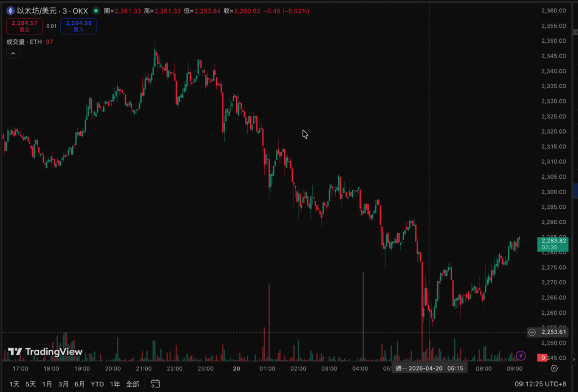The image size is (578, 392).
Task: Choose the 6月 time range
Action: tap(80, 384)
